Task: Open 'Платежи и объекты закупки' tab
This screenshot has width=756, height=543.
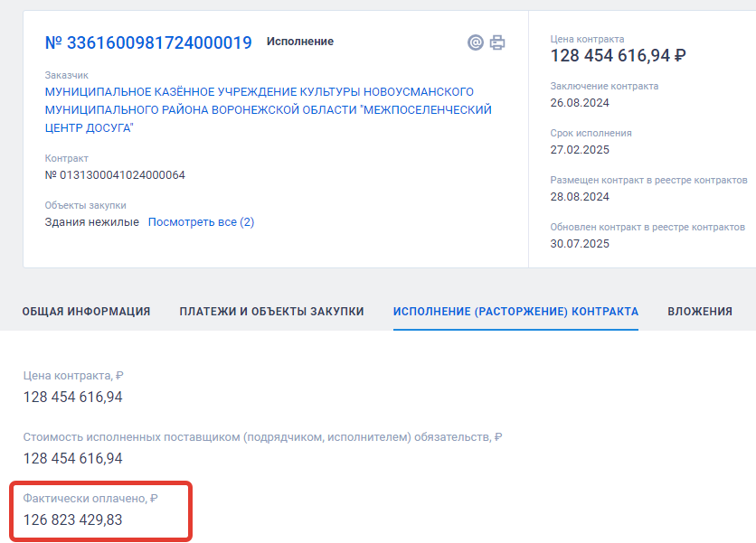Action: pos(271,311)
